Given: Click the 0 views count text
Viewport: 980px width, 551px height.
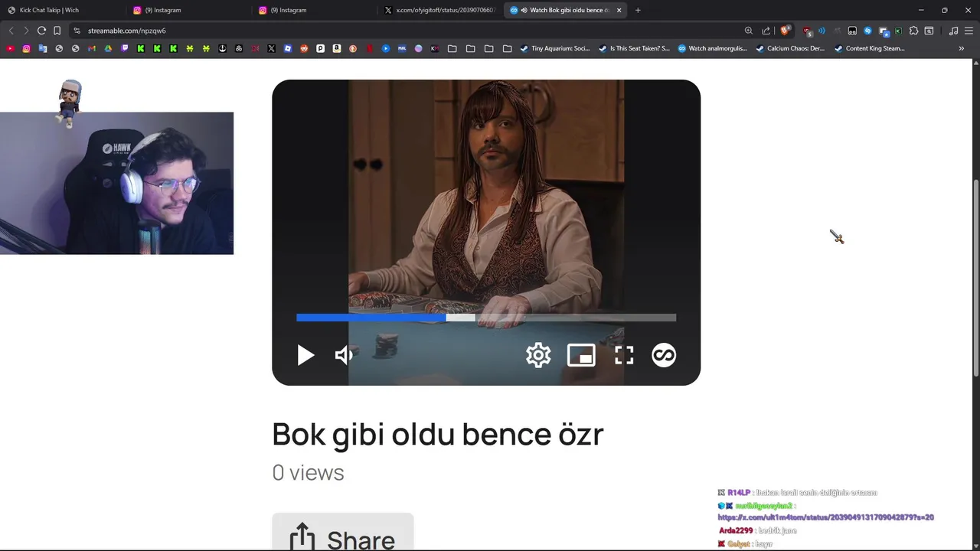Looking at the screenshot, I should [x=308, y=472].
